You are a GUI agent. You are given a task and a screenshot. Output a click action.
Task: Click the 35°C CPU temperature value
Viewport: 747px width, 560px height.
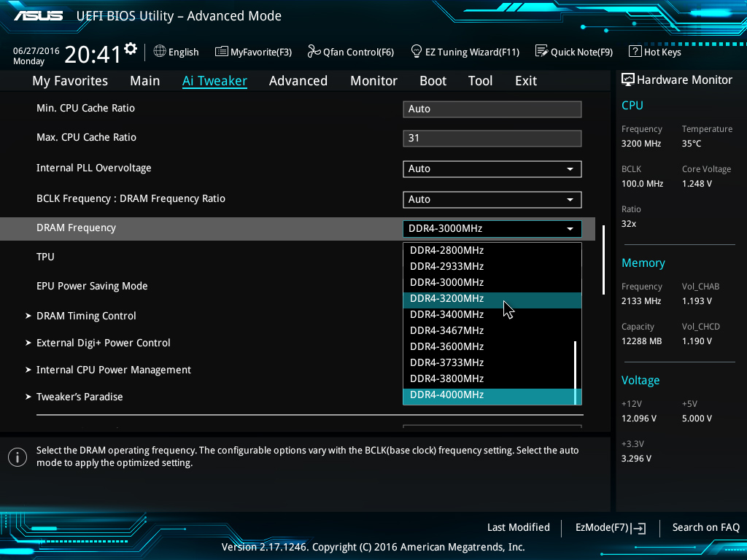pyautogui.click(x=692, y=144)
